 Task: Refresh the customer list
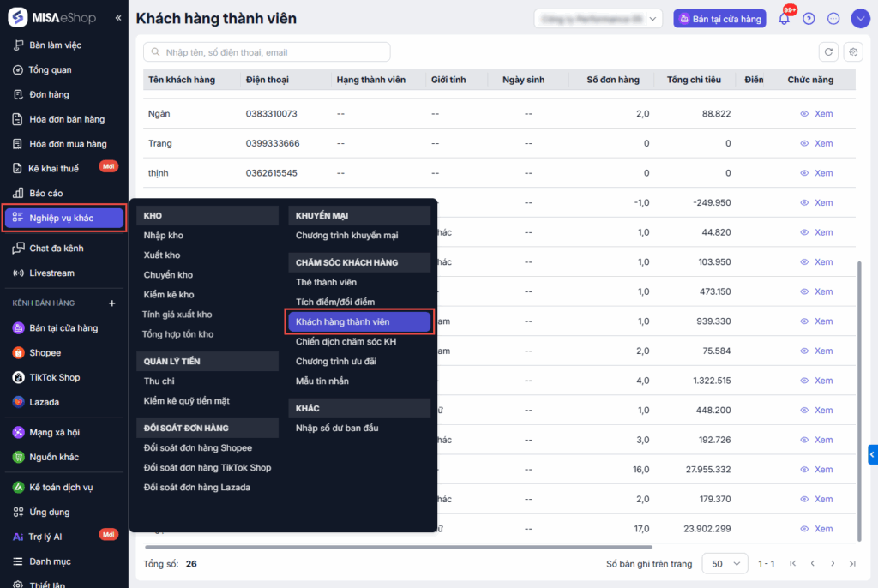pyautogui.click(x=828, y=52)
